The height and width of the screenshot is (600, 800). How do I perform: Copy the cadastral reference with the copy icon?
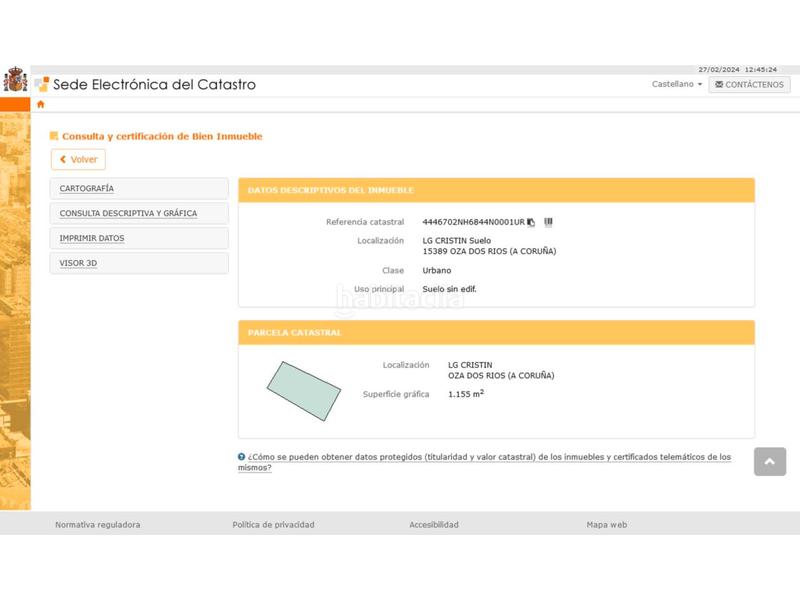(532, 222)
